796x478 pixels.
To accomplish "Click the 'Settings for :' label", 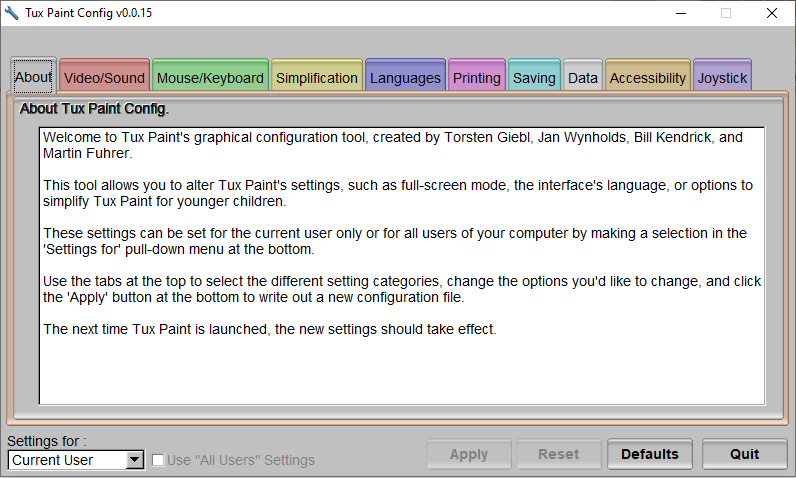I will [47, 441].
